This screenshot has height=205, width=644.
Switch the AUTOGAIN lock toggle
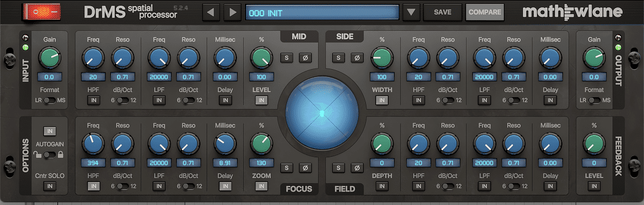click(x=50, y=154)
